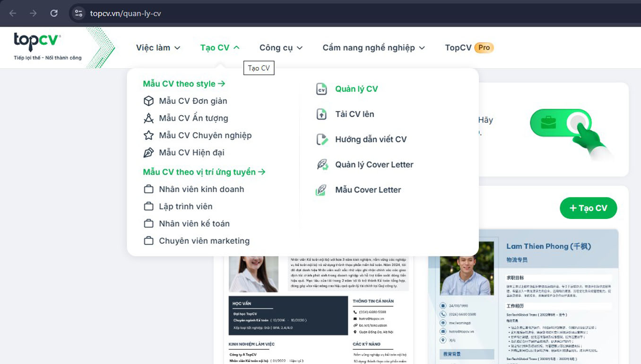Screen dimensions: 641x364
Task: Open Mẫu CV Hiện đại
Action: tap(191, 152)
